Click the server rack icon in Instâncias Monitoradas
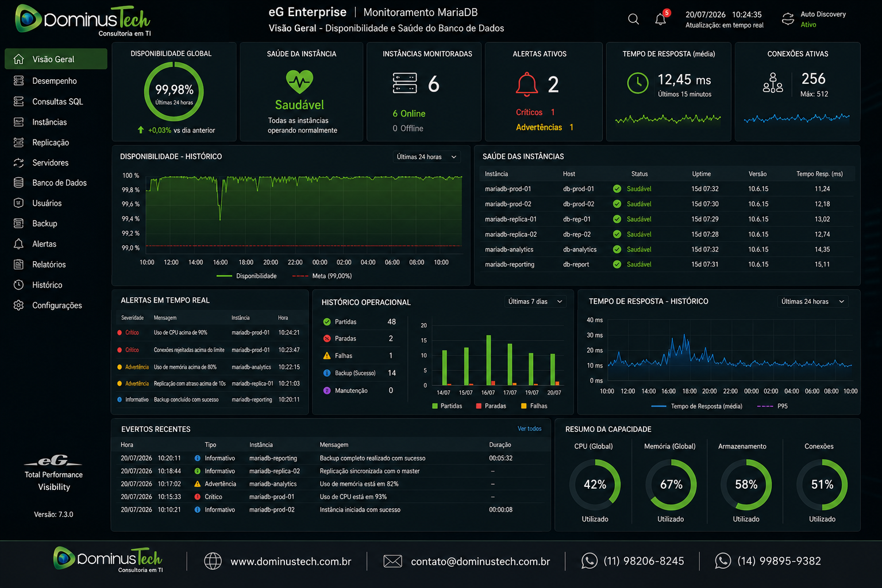Viewport: 882px width, 588px height. pyautogui.click(x=405, y=83)
